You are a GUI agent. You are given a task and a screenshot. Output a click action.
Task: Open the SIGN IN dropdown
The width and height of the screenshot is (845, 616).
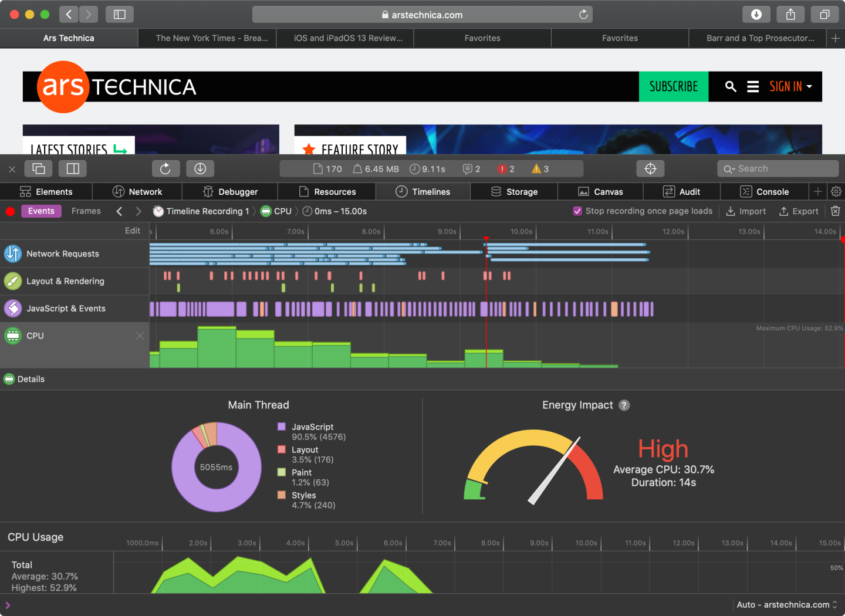[x=790, y=87]
